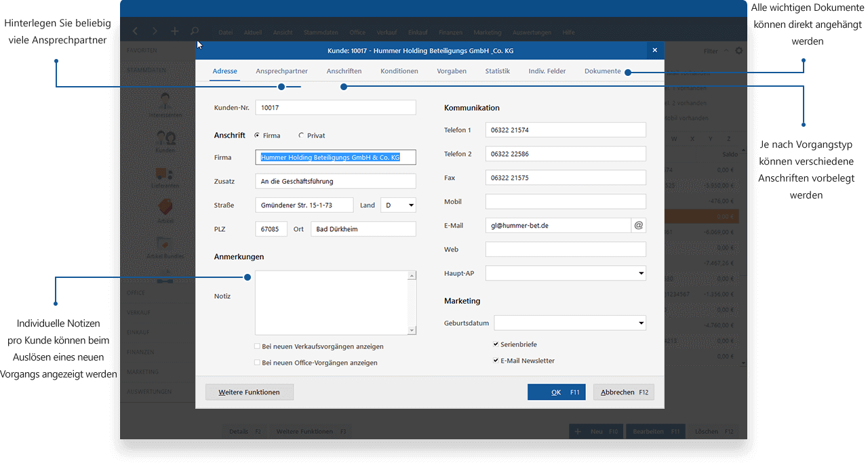This screenshot has height=463, width=868.
Task: Select the Privat radio button
Action: coord(301,136)
